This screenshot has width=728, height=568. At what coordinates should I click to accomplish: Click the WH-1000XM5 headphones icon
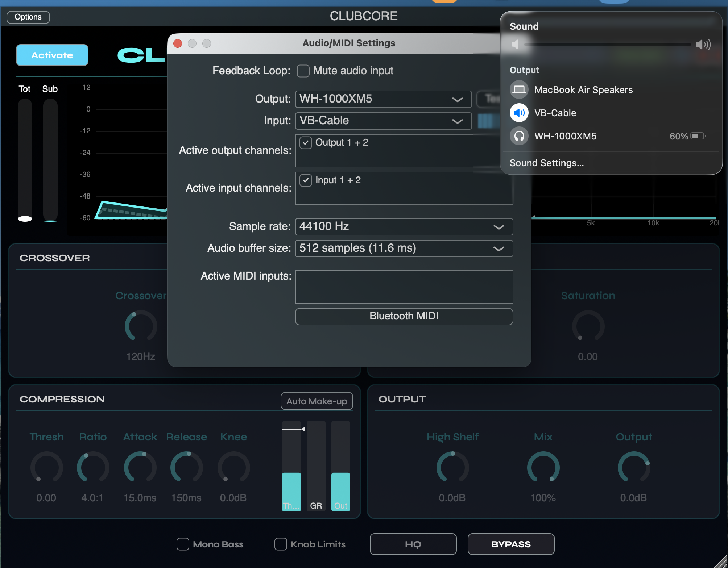click(x=519, y=136)
